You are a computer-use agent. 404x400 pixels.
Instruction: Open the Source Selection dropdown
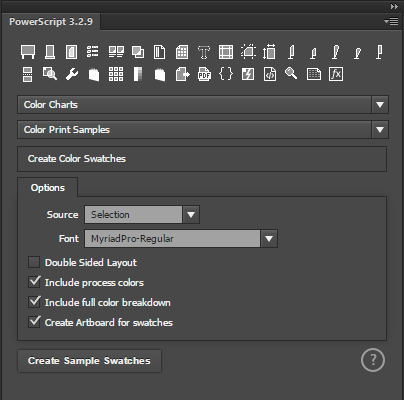point(142,214)
